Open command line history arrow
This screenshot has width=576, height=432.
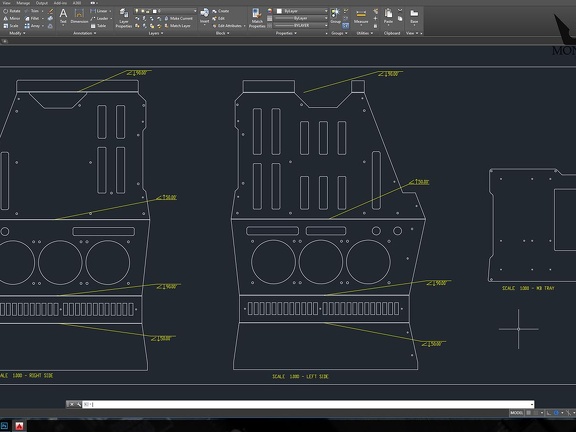tap(532, 405)
